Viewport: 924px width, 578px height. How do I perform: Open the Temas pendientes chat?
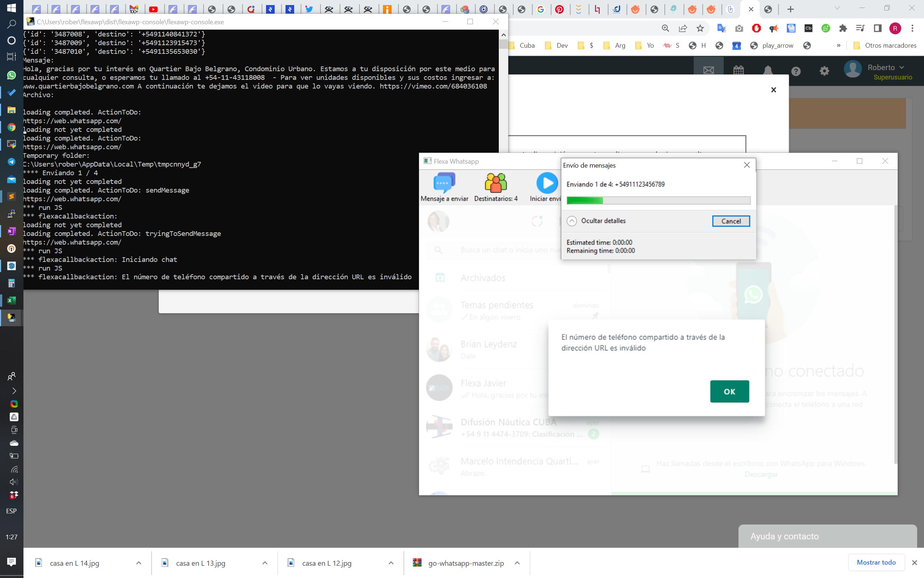coord(513,310)
